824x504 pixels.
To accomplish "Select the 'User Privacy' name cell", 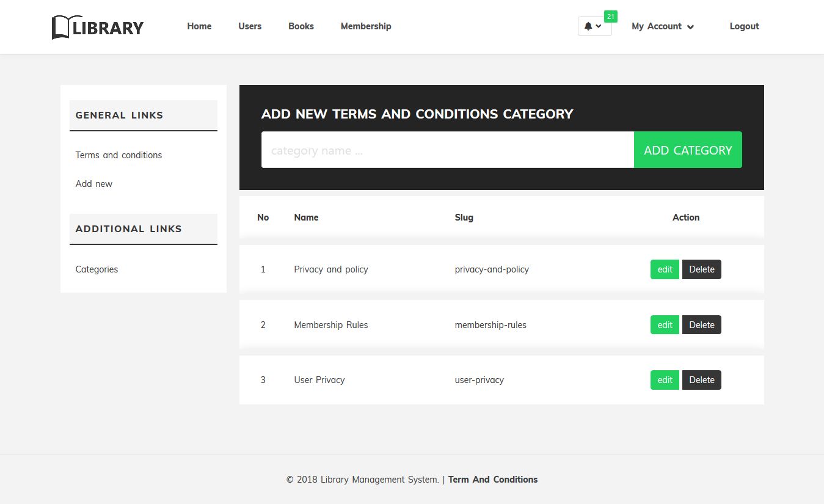I will pos(319,380).
